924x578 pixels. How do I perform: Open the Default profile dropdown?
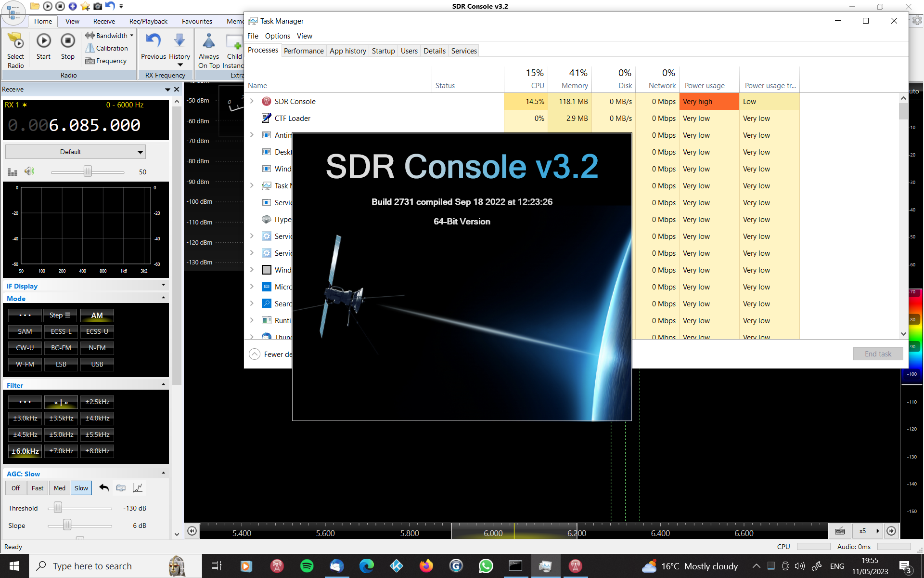pos(76,152)
